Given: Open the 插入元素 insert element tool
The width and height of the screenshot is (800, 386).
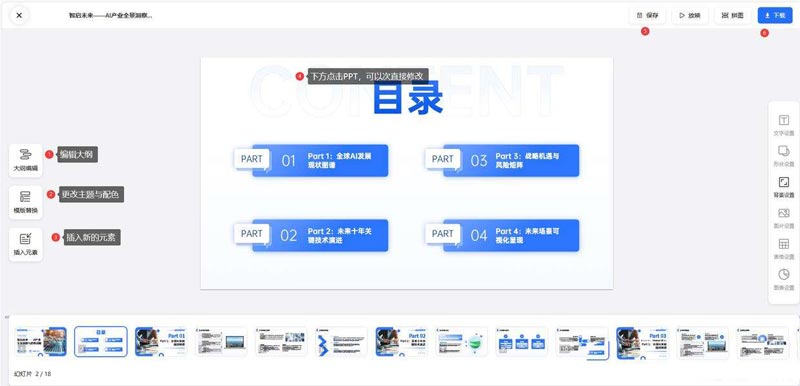Looking at the screenshot, I should (x=26, y=245).
